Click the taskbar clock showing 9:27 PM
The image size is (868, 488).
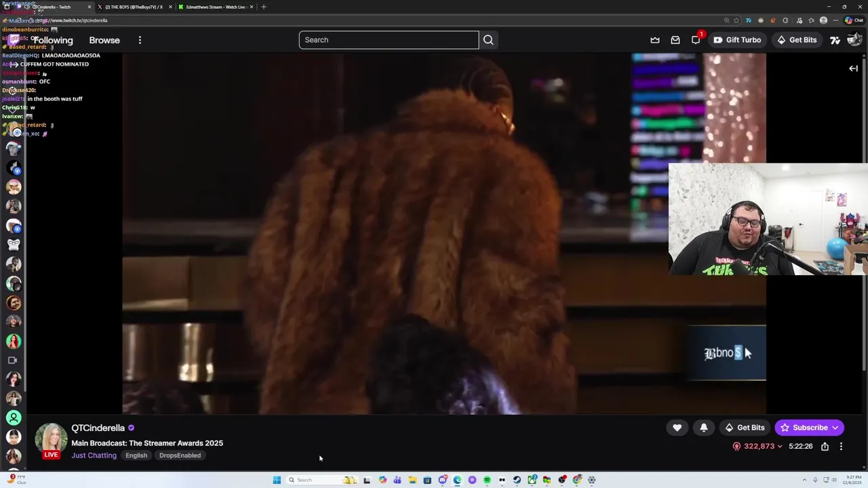[852, 480]
